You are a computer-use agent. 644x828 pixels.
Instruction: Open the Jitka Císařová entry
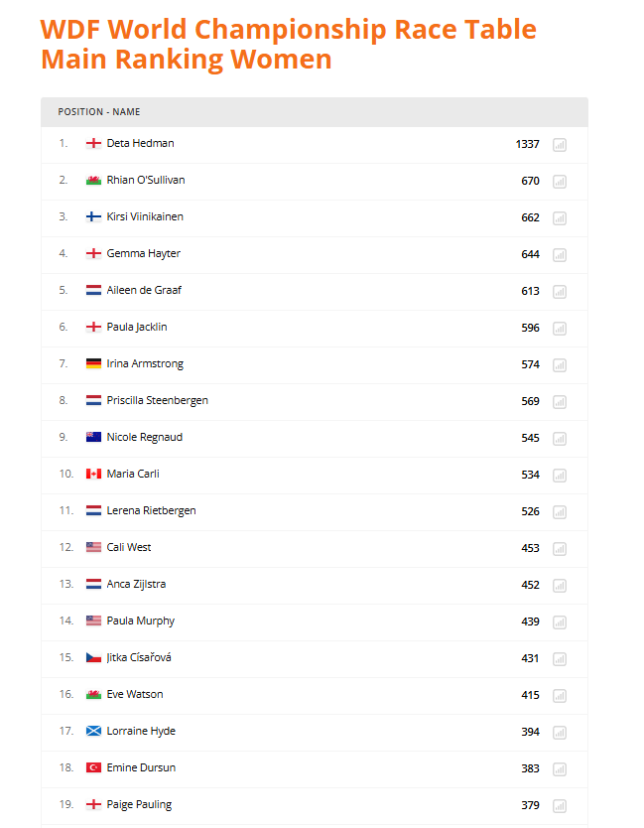click(x=139, y=657)
